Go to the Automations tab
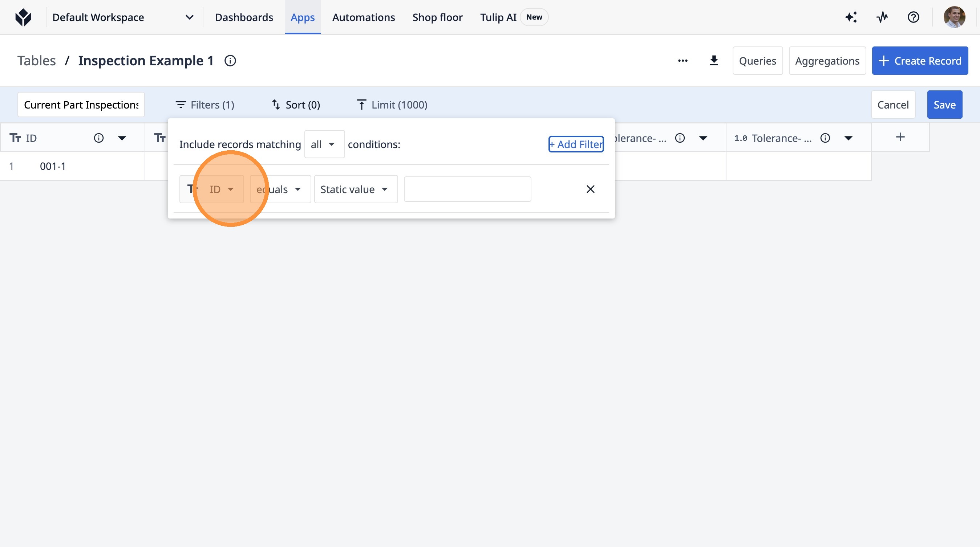This screenshot has width=980, height=547. pos(363,17)
